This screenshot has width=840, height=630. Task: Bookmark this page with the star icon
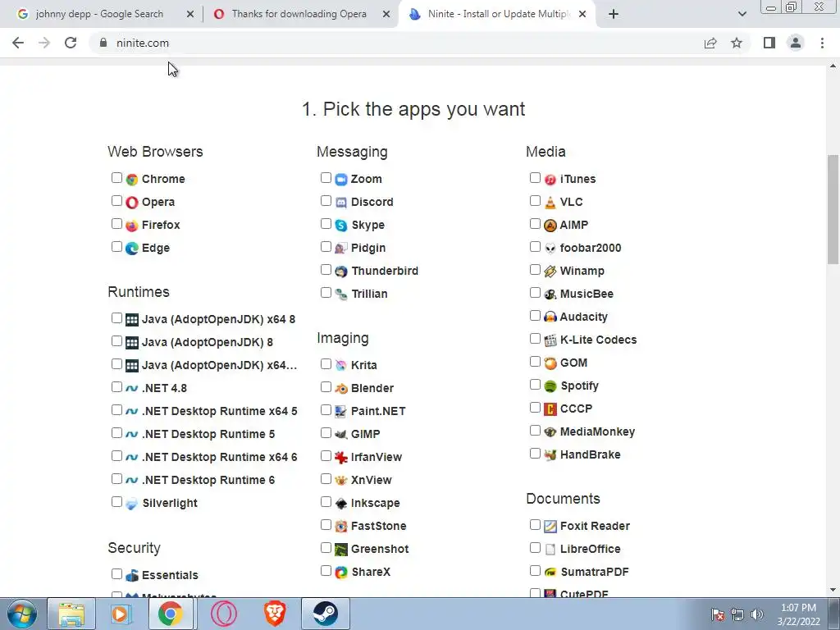737,43
